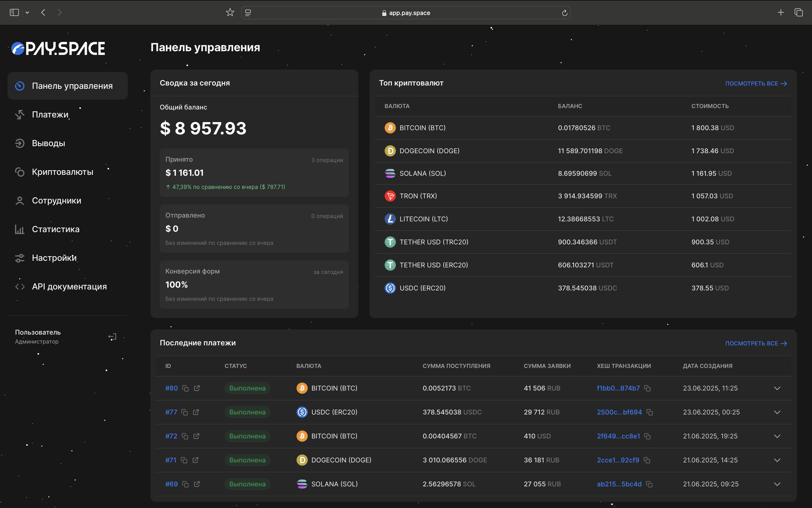Click the app.pay.space address field
The height and width of the screenshot is (508, 812).
click(409, 13)
